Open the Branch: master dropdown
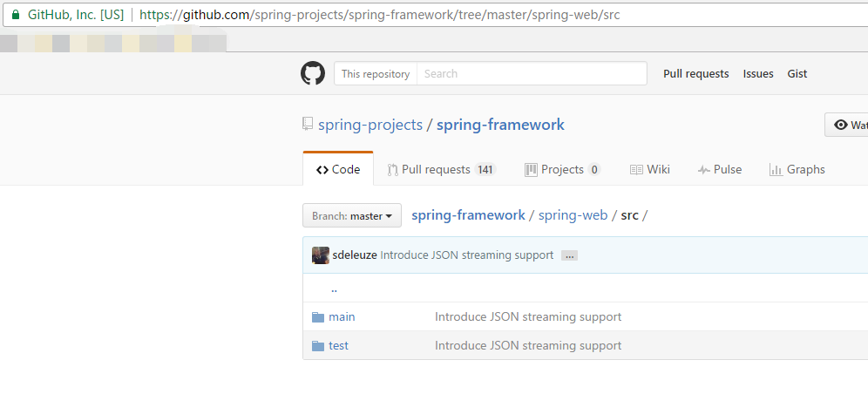Screen dimensions: 868x394 click(x=352, y=215)
